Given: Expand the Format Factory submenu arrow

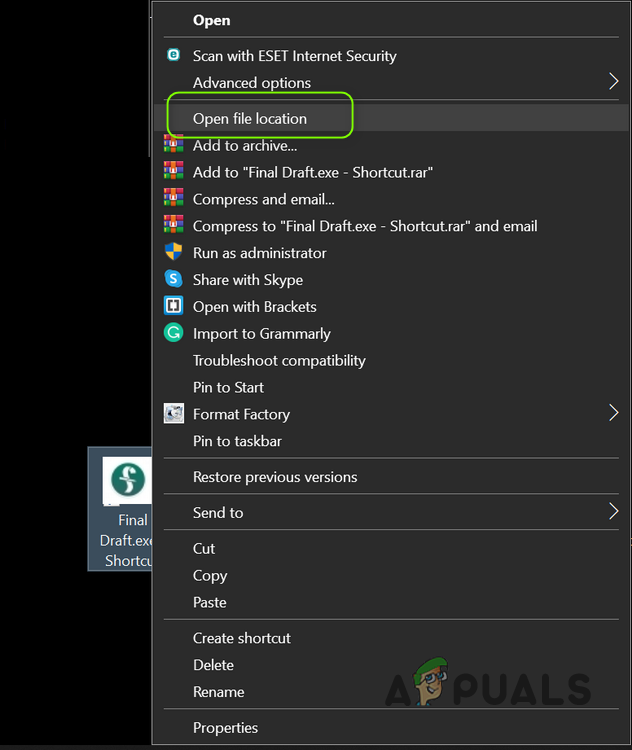Looking at the screenshot, I should pos(613,413).
